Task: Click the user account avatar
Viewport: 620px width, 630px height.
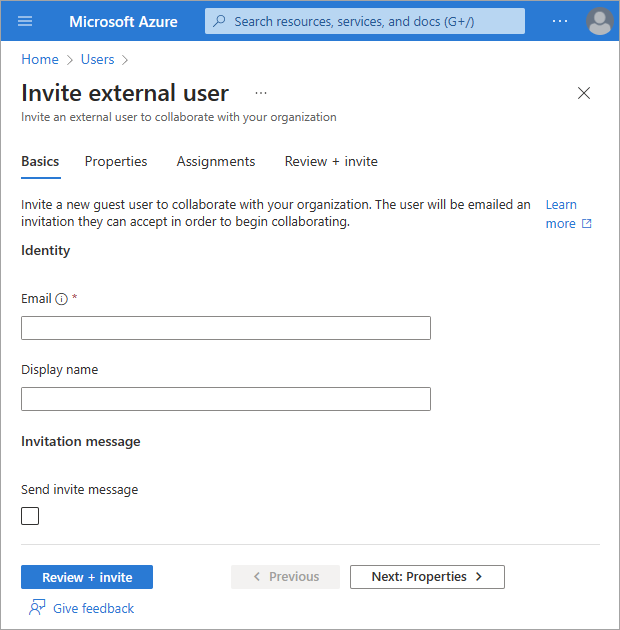Action: coord(599,21)
